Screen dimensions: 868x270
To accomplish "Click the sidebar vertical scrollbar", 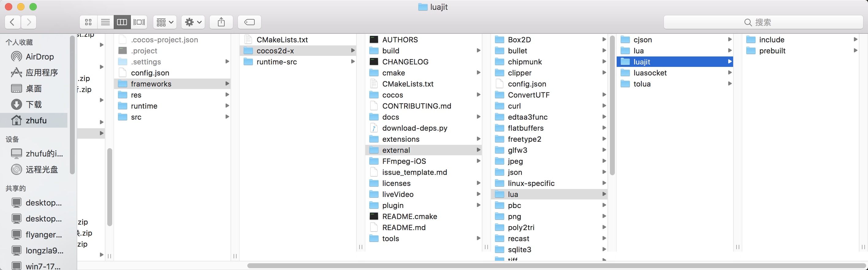I will (x=72, y=105).
